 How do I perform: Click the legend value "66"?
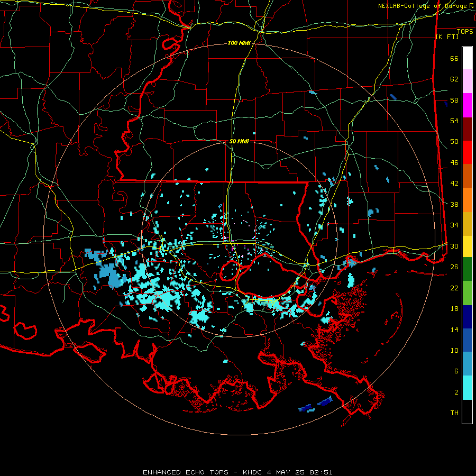point(454,59)
